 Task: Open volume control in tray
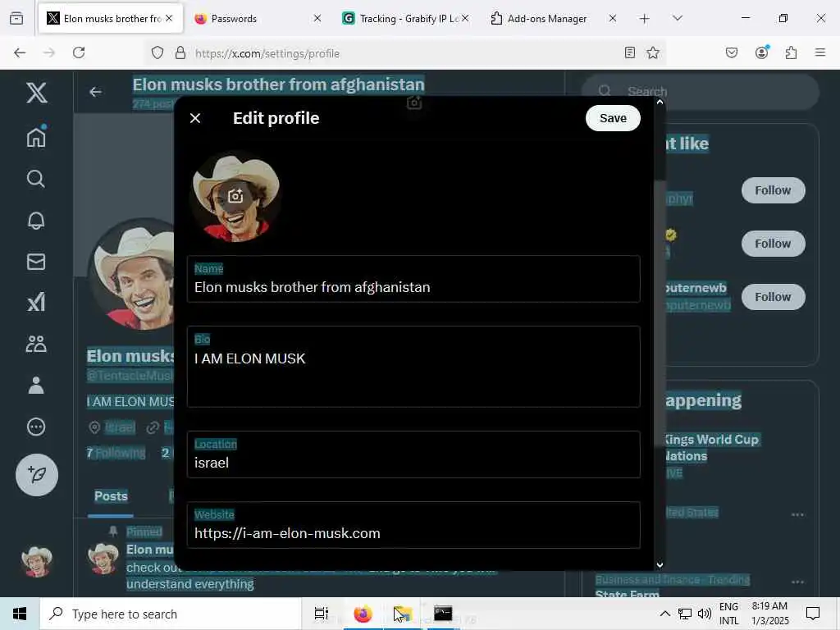pyautogui.click(x=705, y=614)
